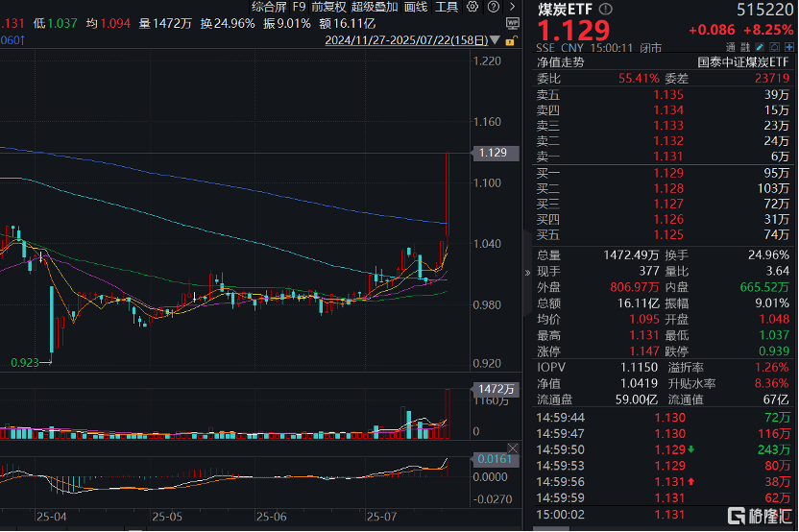
Task: Click the 流通盘 59.00亿 value
Action: click(x=637, y=399)
